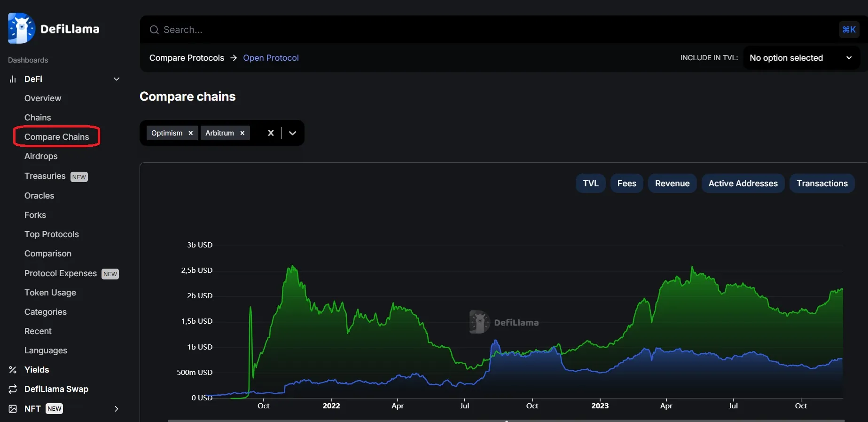Open the Recent page
The width and height of the screenshot is (868, 422).
pyautogui.click(x=38, y=331)
